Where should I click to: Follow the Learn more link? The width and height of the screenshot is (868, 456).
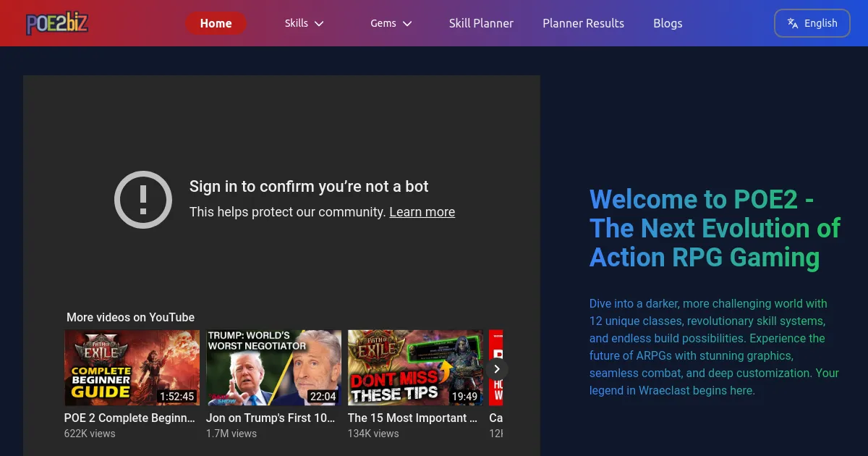click(422, 212)
